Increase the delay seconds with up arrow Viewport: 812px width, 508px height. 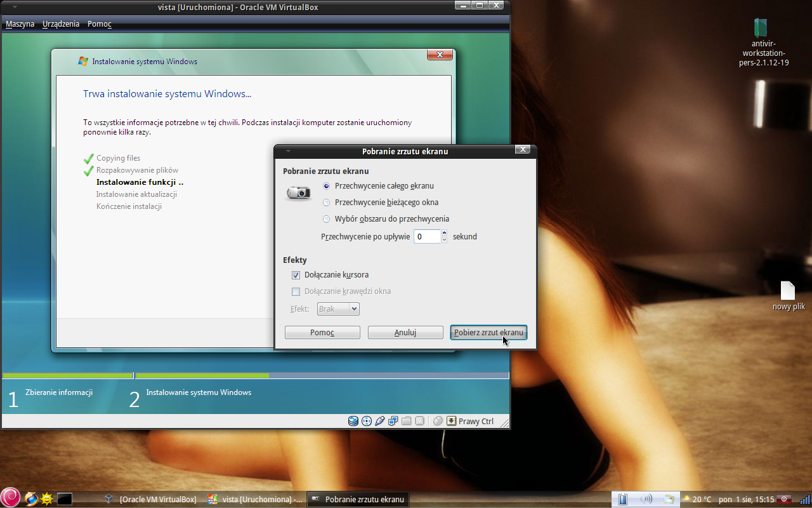[444, 233]
